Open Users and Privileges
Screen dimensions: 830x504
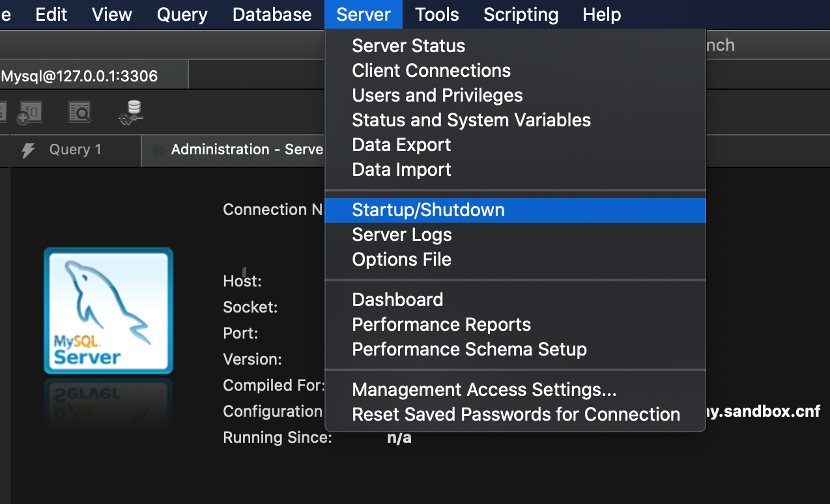[x=437, y=95]
